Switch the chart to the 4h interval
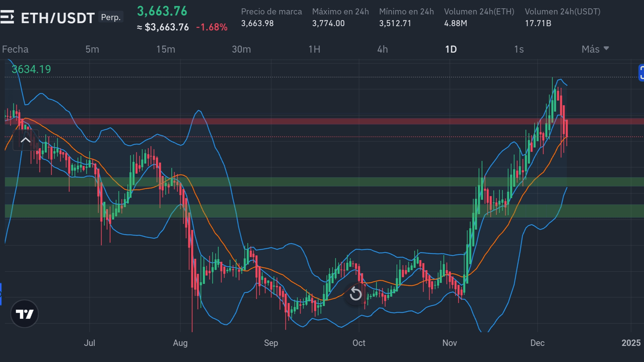Viewport: 644px width, 362px height. pos(382,49)
